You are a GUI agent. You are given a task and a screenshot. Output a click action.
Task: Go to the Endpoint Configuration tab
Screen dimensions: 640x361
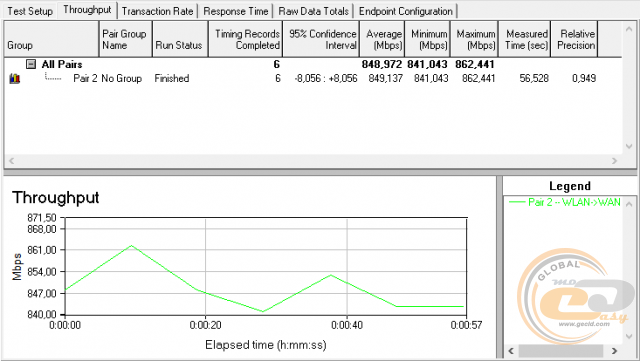click(x=406, y=11)
